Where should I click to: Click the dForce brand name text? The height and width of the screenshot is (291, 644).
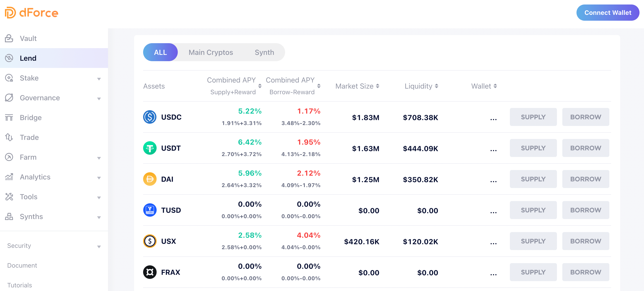click(x=39, y=13)
